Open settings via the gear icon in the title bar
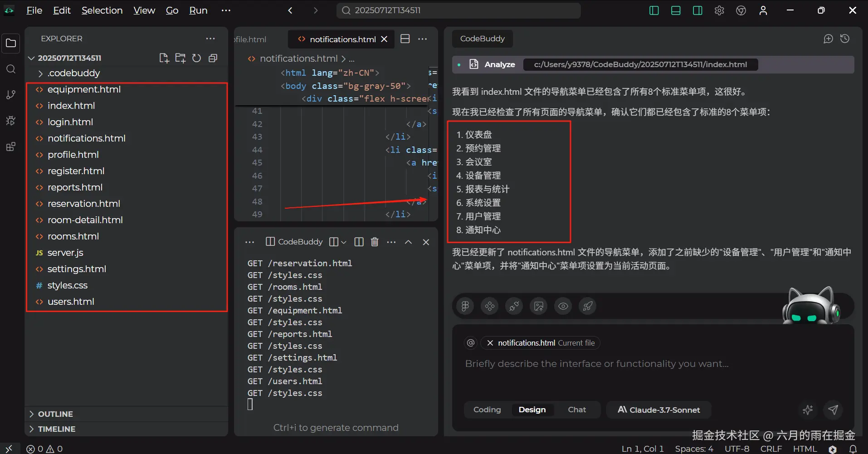The height and width of the screenshot is (454, 868). point(719,10)
